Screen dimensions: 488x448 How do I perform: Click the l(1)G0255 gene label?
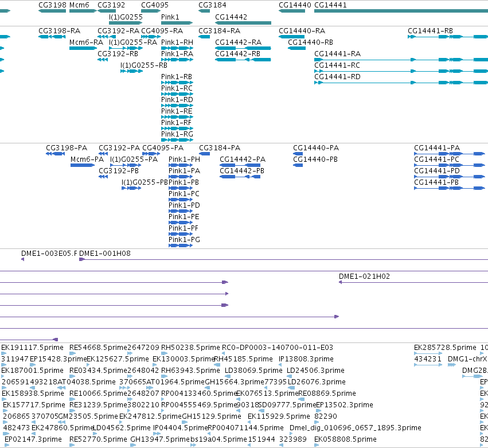tap(126, 17)
